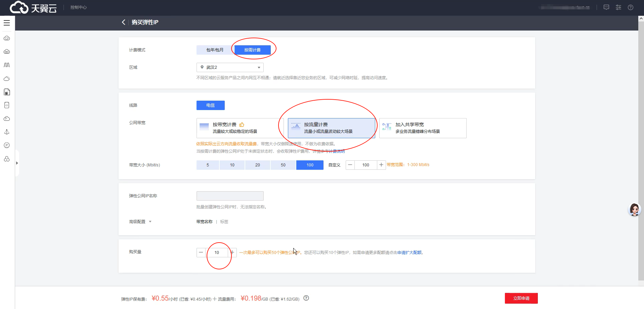644x309 pixels.
Task: Open the 武汉2 region dropdown
Action: click(x=230, y=67)
